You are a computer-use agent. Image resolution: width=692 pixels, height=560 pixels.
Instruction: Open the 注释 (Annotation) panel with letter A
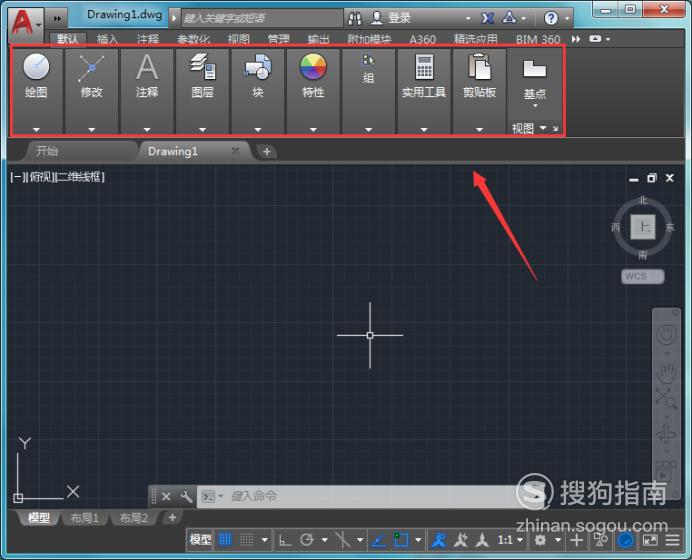(x=147, y=68)
